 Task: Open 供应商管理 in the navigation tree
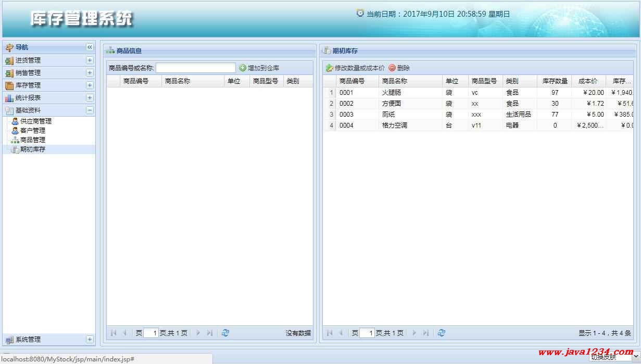[35, 121]
